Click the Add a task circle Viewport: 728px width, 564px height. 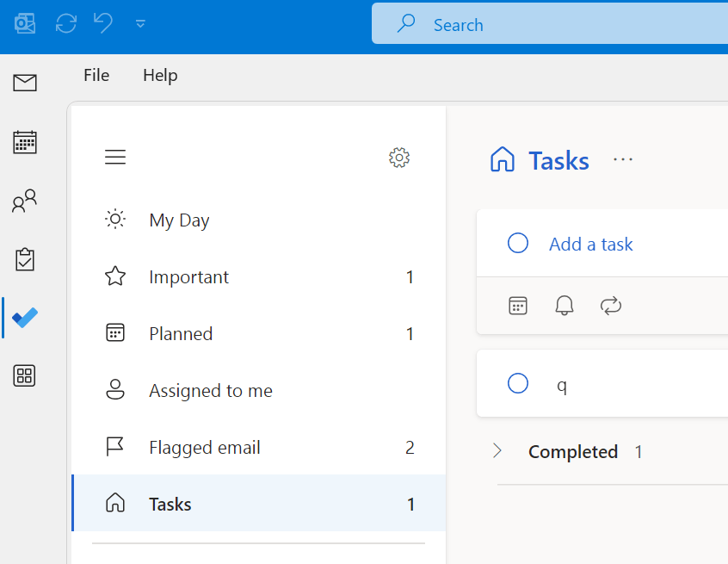coord(518,244)
